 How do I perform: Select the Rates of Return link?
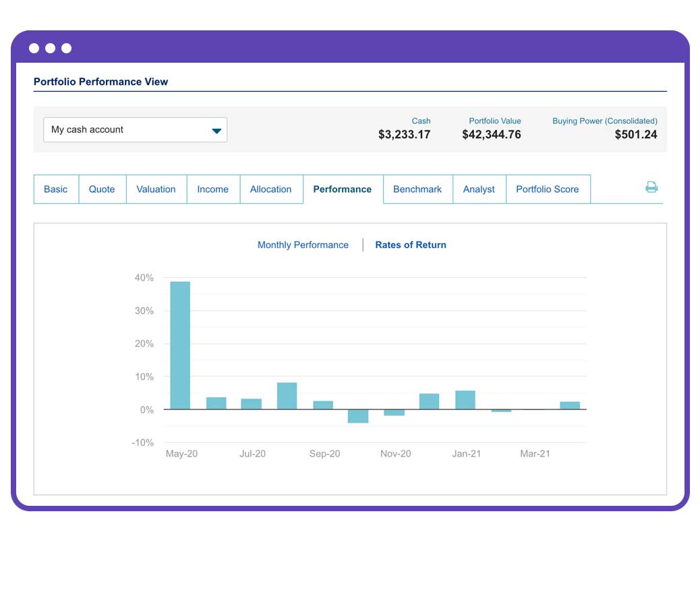(x=411, y=245)
